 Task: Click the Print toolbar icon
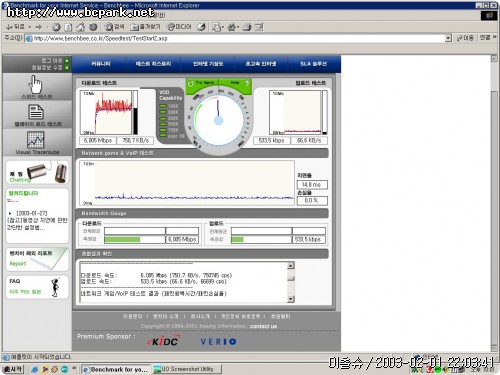(x=247, y=27)
